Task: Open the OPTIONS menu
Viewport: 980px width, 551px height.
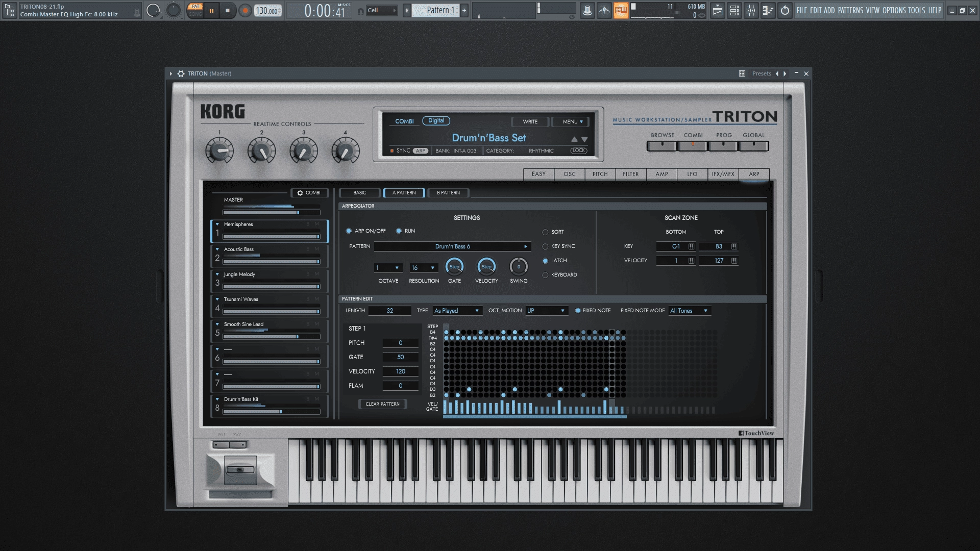Action: (894, 10)
